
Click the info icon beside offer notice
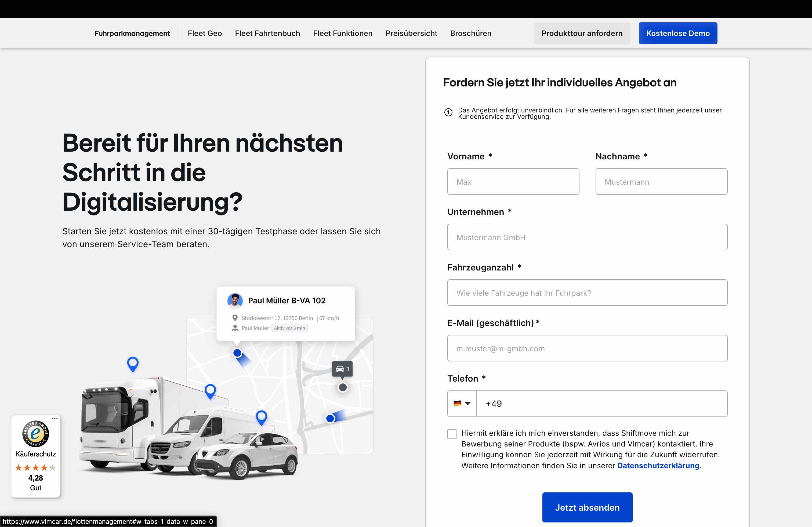click(x=448, y=112)
